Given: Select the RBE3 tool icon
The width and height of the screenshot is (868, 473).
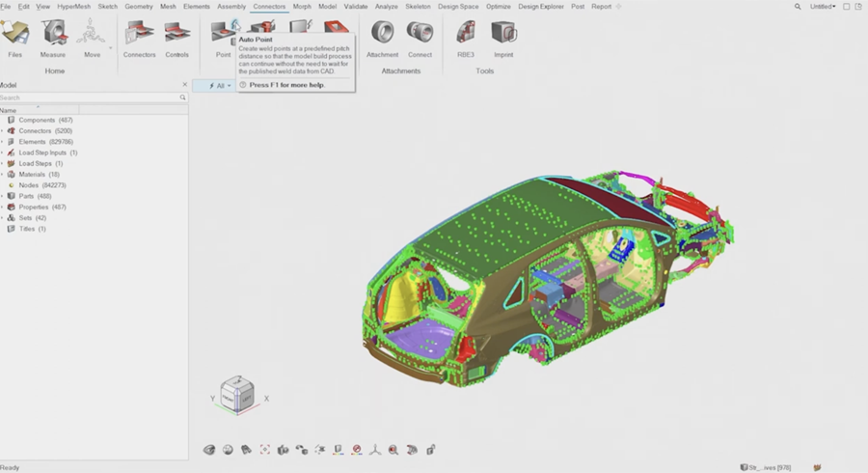Looking at the screenshot, I should point(466,33).
